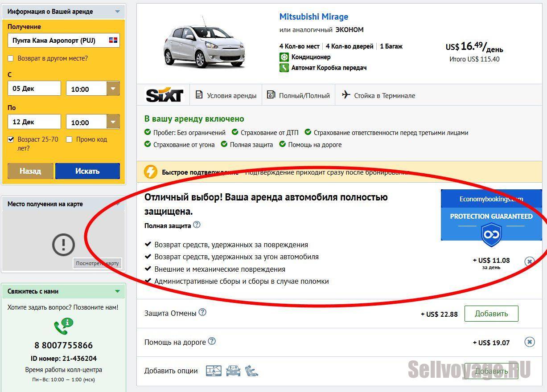
Task: Collapse the 'Свяжитесь с нами' panel
Action: click(x=117, y=291)
